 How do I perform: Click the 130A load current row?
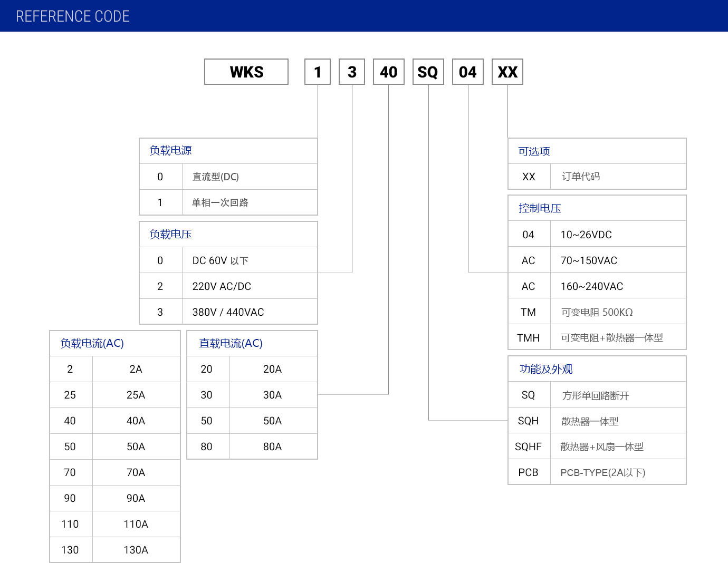click(115, 550)
